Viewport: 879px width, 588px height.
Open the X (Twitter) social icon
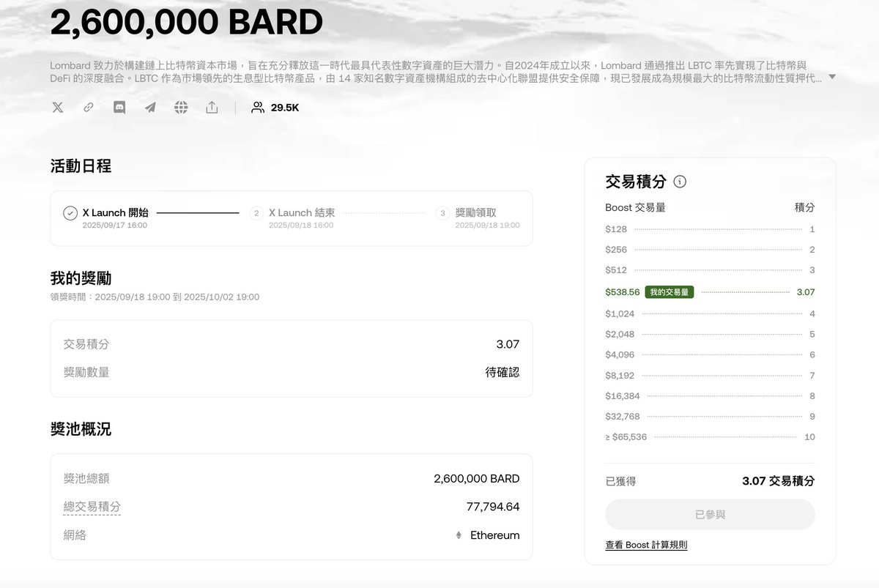coord(58,108)
